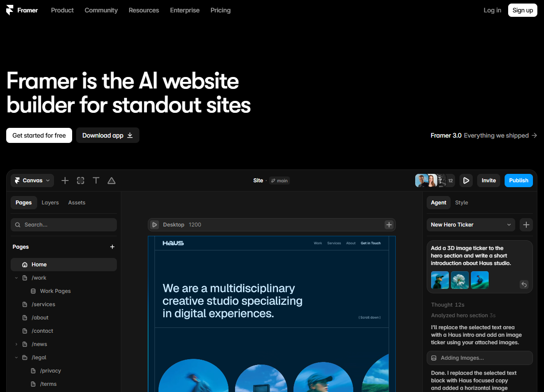Click the Desktop breakpoint play icon
This screenshot has width=544, height=392.
click(154, 225)
